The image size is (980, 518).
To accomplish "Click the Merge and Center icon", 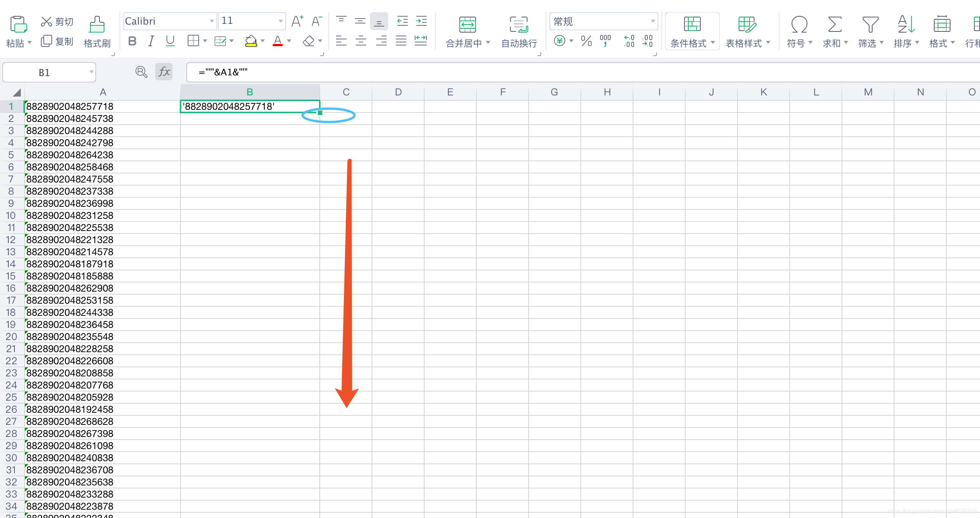I will point(467,25).
